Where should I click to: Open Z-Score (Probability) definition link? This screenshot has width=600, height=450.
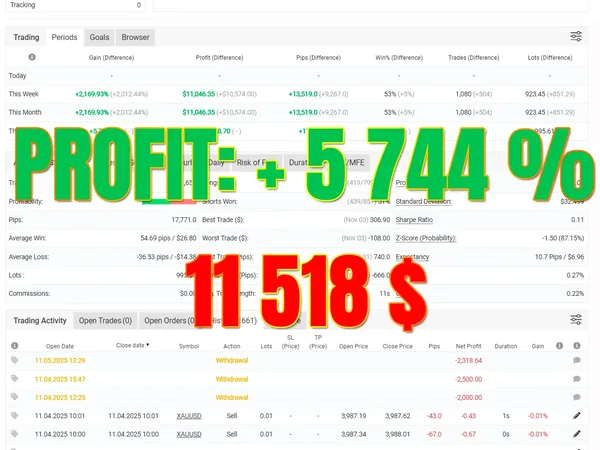point(426,238)
